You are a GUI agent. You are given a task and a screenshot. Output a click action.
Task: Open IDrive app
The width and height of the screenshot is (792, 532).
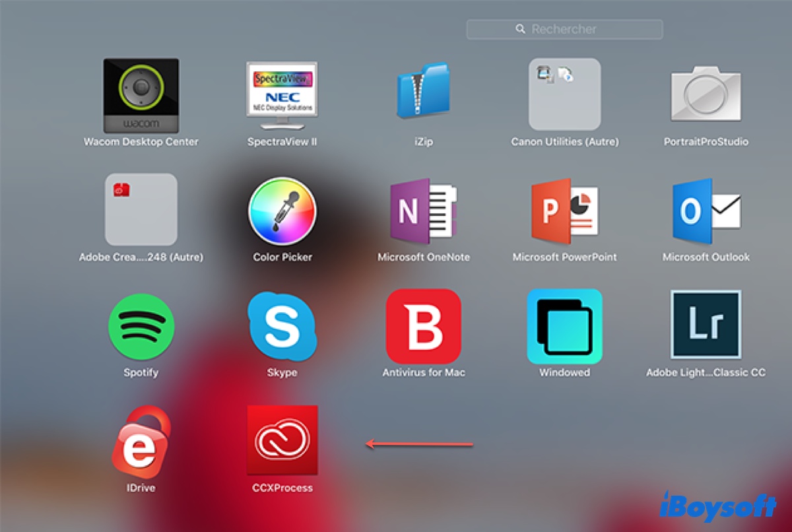pos(141,442)
